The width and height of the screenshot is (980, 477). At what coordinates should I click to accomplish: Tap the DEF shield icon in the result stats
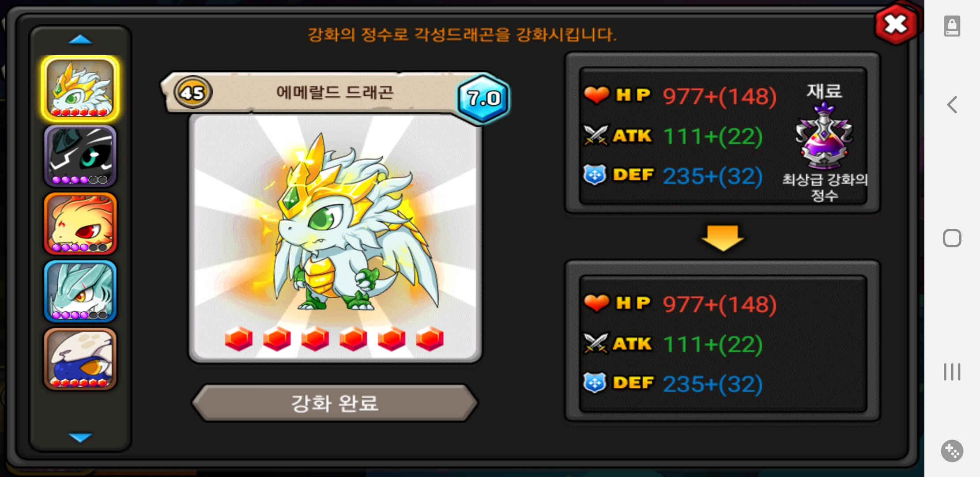pyautogui.click(x=595, y=382)
